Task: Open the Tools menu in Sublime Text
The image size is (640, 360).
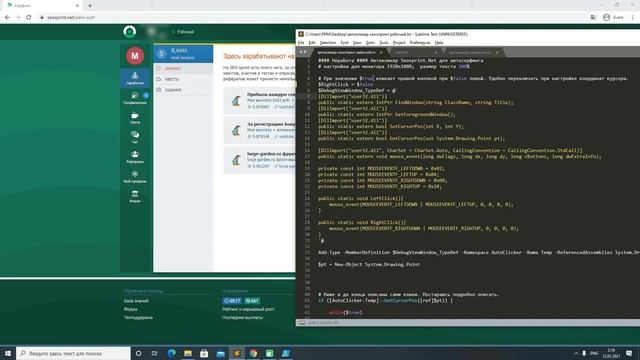Action: (384, 42)
